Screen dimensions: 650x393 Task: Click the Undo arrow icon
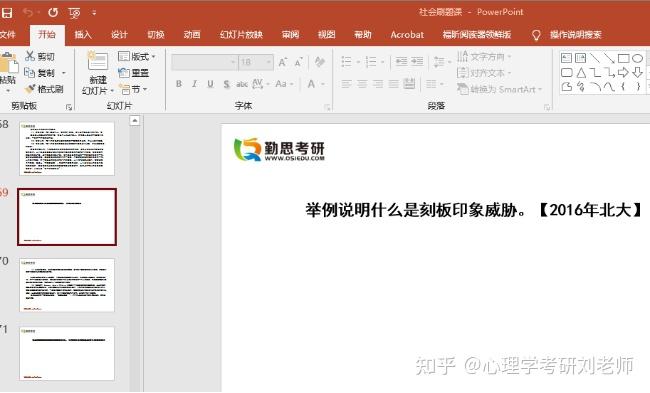[28, 13]
